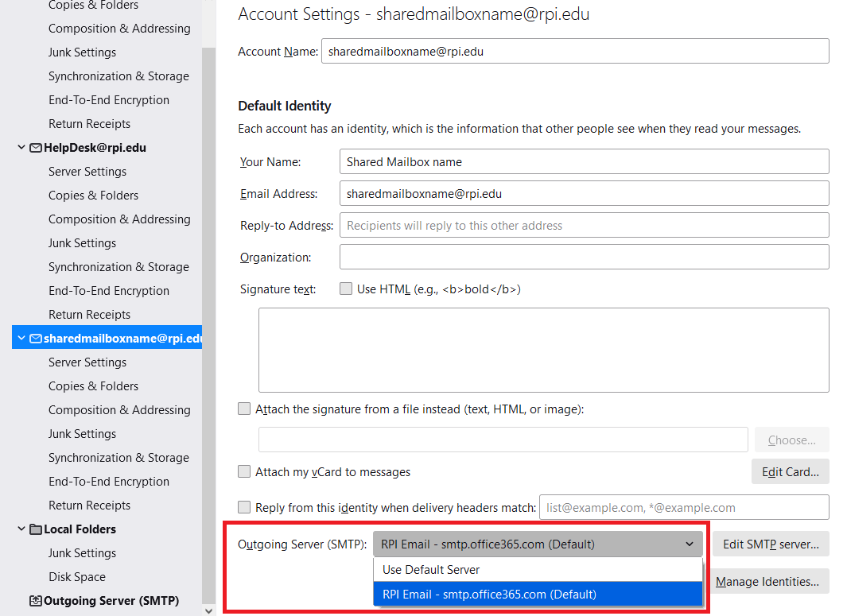Open Copies & Folders under sharedmailboxname@rpi.edu
Viewport: 847px width, 616px height.
click(x=94, y=386)
